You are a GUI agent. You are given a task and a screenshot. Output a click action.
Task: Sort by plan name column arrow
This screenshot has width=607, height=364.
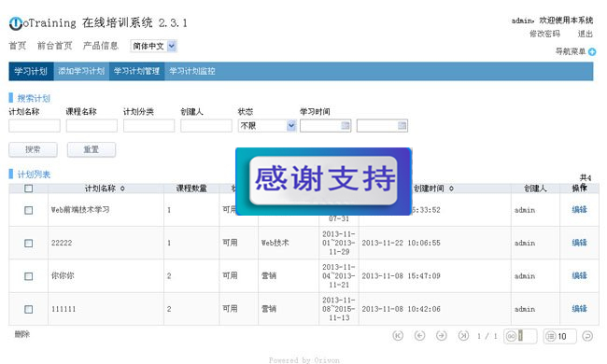coord(122,189)
